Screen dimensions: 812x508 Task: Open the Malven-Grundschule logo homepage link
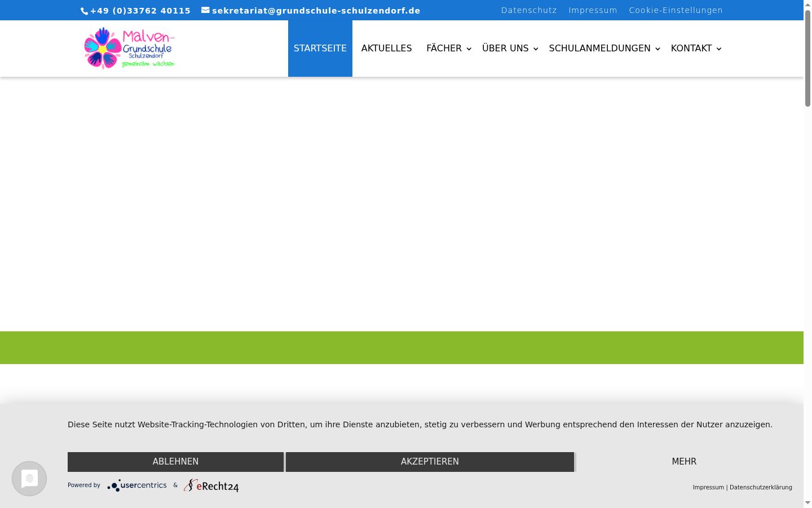click(x=130, y=49)
